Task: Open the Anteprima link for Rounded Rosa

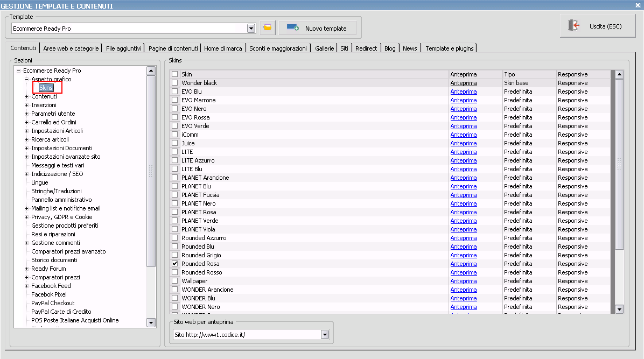Action: pyautogui.click(x=463, y=264)
